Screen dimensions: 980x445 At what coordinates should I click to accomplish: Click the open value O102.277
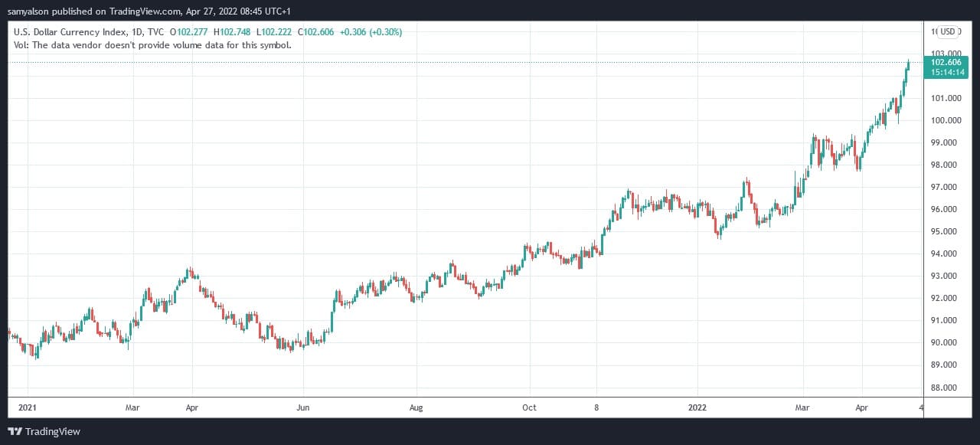pos(191,32)
